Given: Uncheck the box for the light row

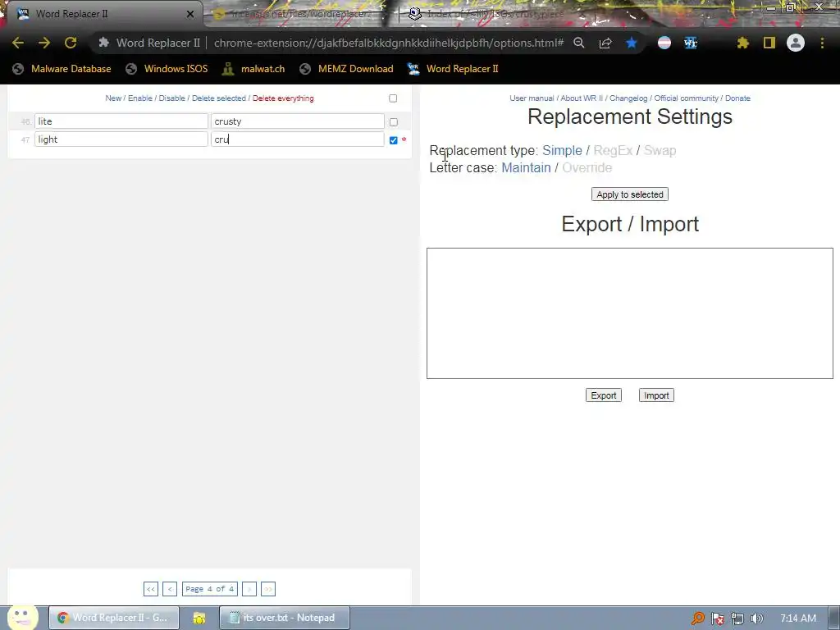Looking at the screenshot, I should point(394,140).
